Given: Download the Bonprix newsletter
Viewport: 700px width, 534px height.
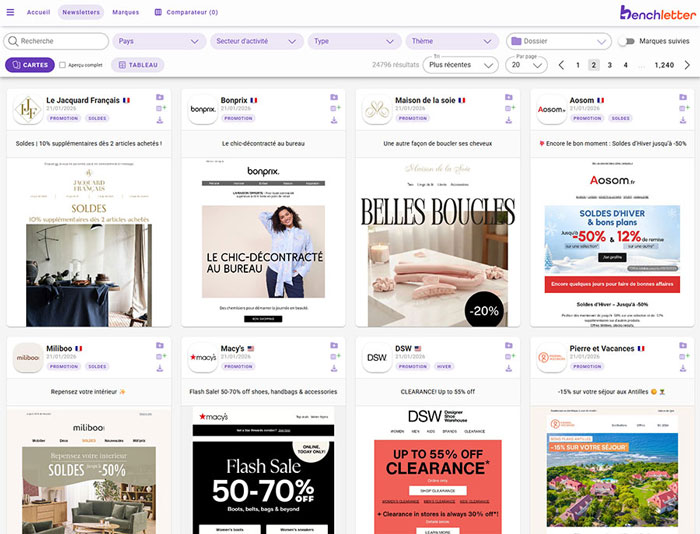Looking at the screenshot, I should (x=335, y=119).
